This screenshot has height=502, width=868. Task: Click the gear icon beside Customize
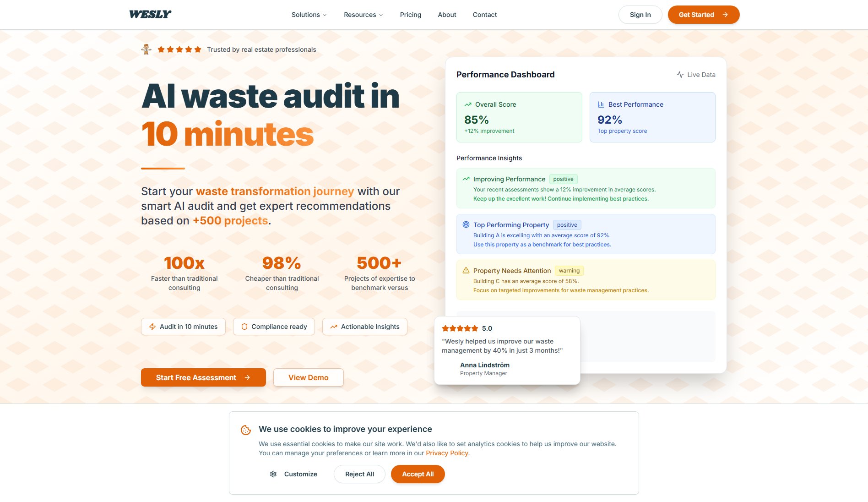pyautogui.click(x=273, y=474)
